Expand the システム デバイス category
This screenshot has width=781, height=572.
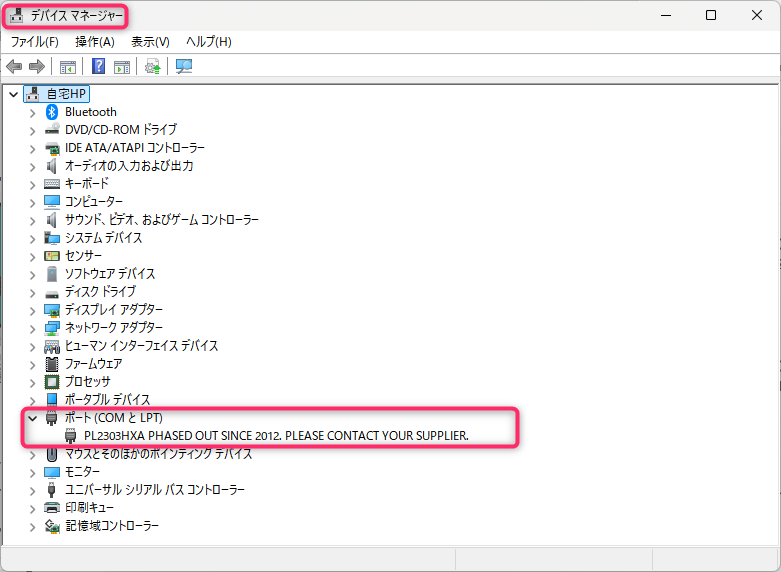(32, 238)
